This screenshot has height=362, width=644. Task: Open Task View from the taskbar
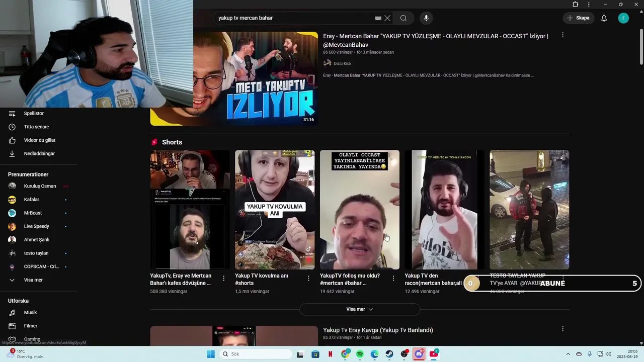coord(300,354)
